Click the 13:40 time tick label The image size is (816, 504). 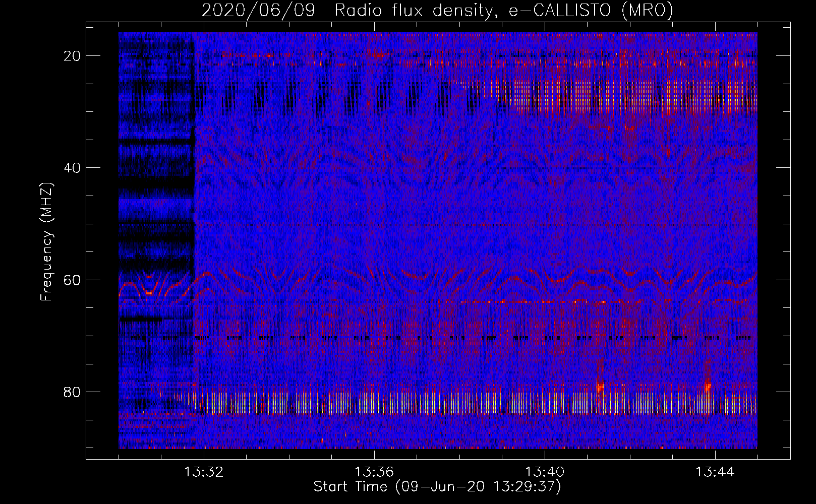(545, 472)
